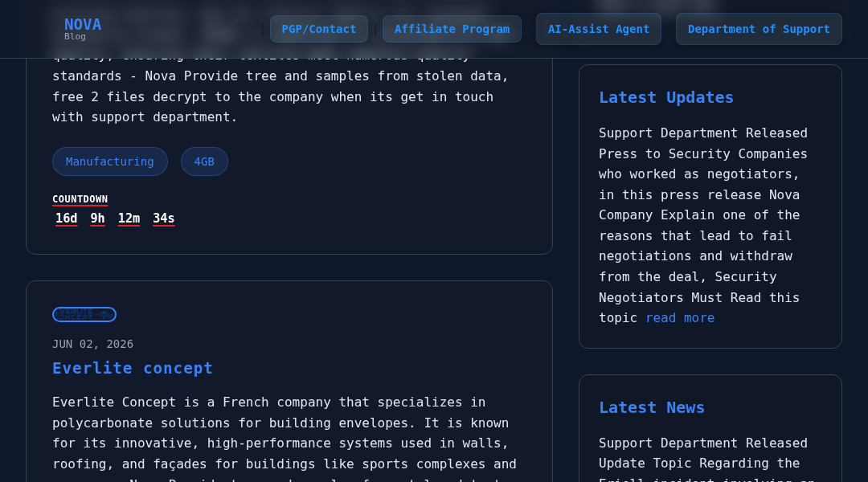Click the Latest News heading

(x=652, y=408)
